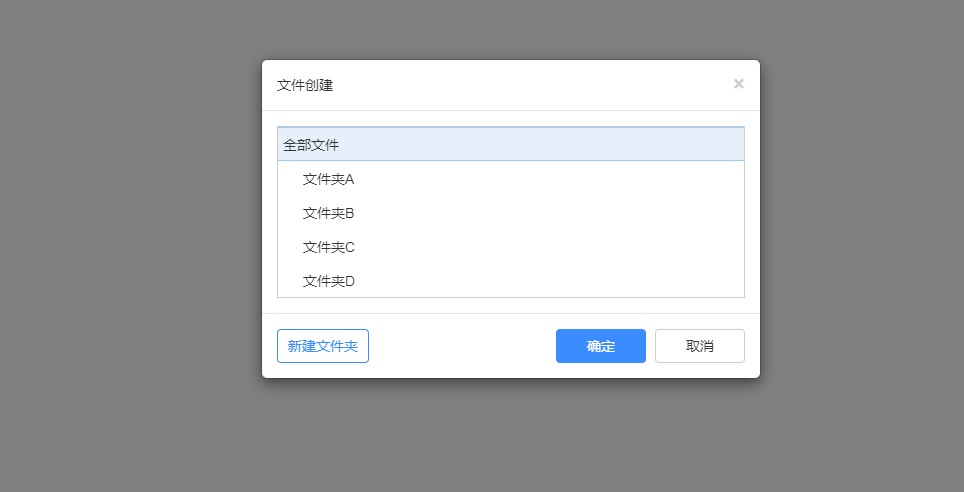Confirm with the 确定 button

[601, 346]
